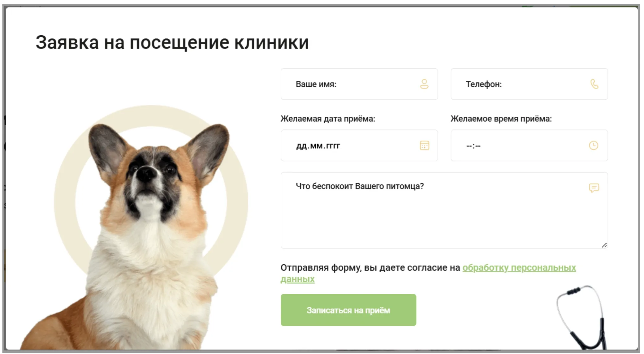Viewport: 644px width, 354px height.
Task: Click the person icon in the name field
Action: [x=424, y=84]
